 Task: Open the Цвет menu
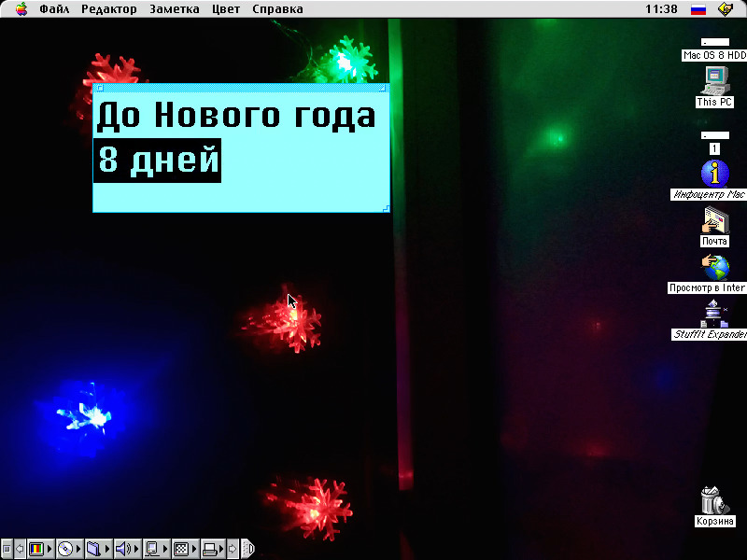[x=226, y=8]
